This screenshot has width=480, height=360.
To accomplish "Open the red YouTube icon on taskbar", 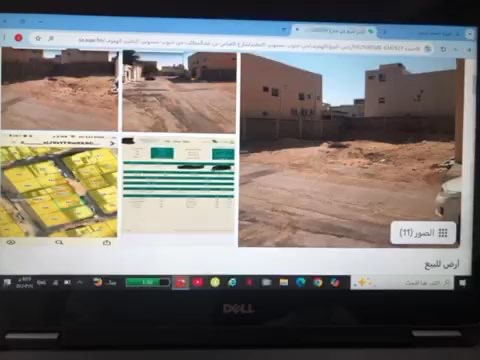I will point(198,282).
